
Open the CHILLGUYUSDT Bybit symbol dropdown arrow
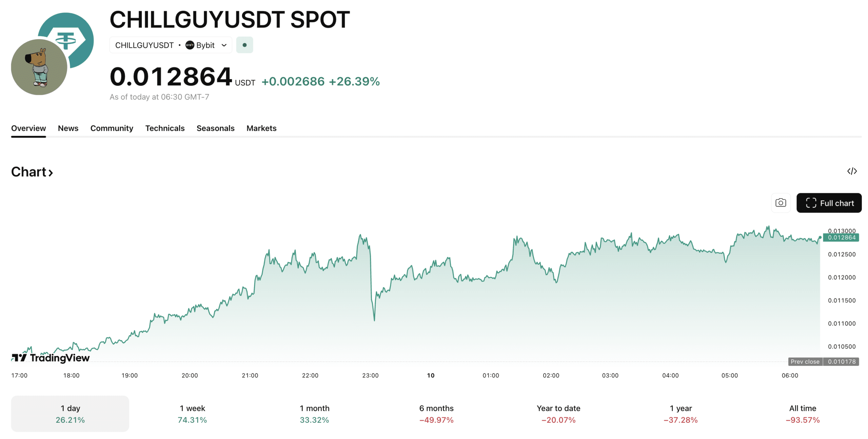tap(224, 45)
